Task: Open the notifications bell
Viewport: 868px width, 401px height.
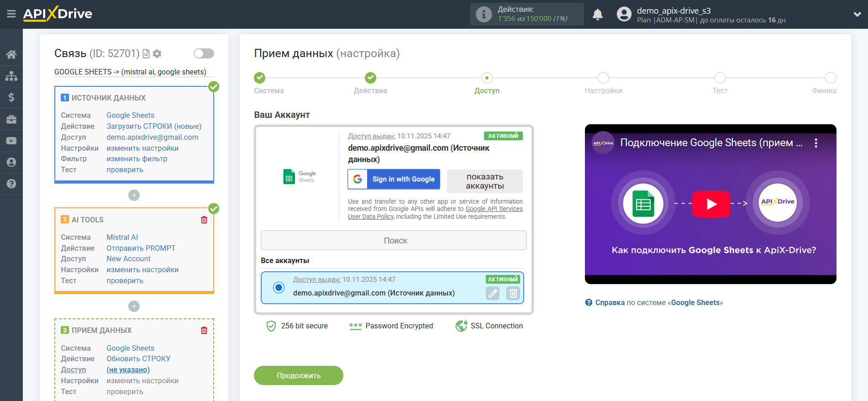Action: 597,15
